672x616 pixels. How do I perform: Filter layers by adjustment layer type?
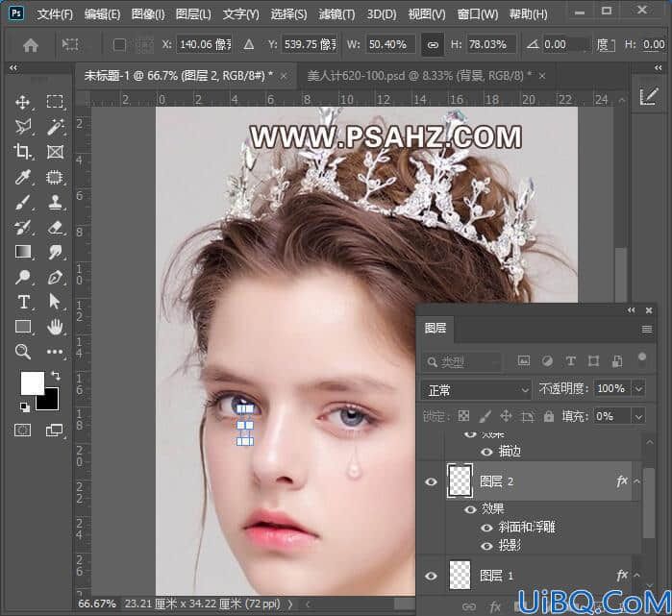547,361
